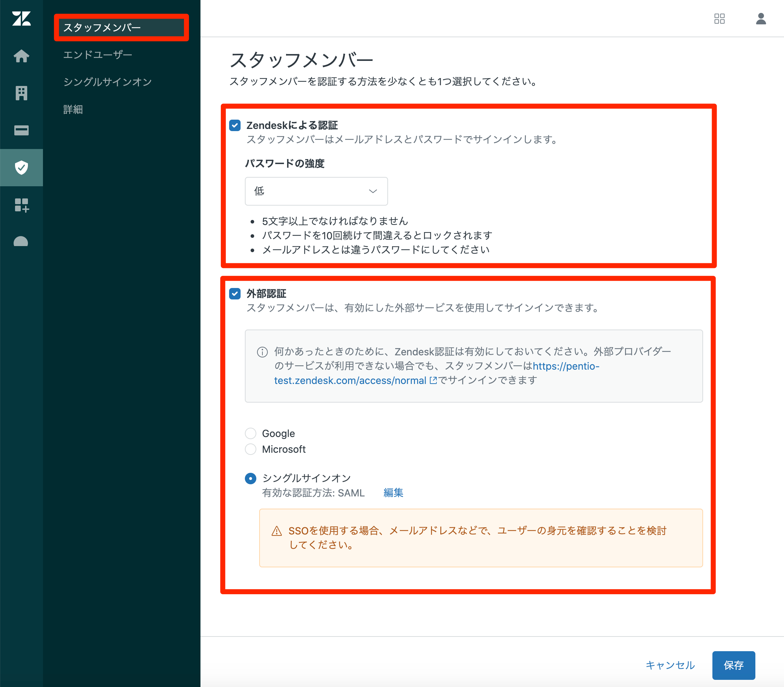Click the スタッフメンバーはメールアドレスとパスワード description
This screenshot has height=687, width=784.
[x=402, y=140]
